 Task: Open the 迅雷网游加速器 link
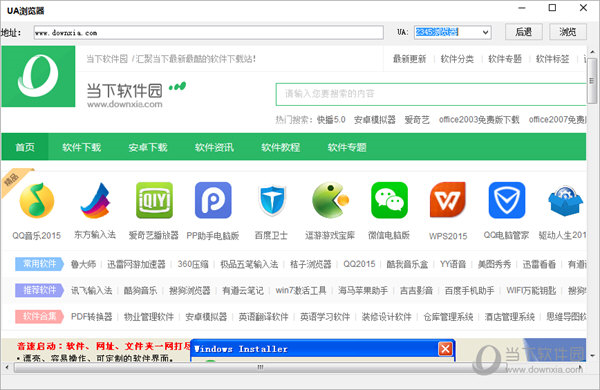tap(136, 264)
